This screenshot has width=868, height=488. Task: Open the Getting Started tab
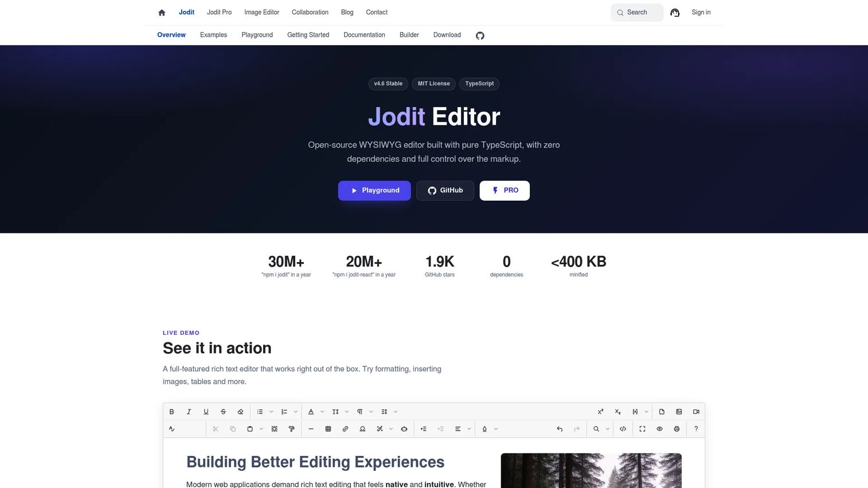(x=308, y=35)
